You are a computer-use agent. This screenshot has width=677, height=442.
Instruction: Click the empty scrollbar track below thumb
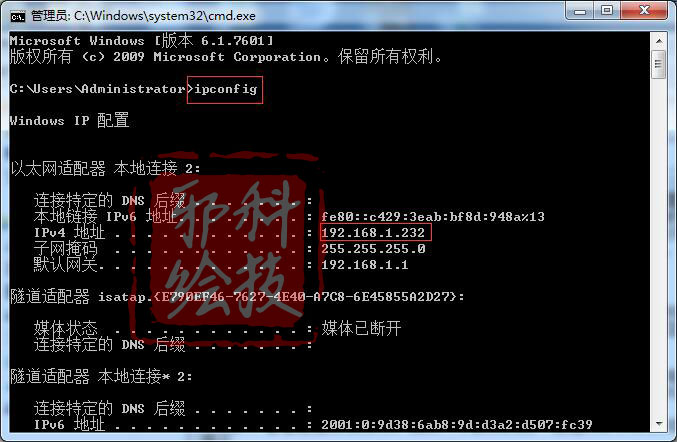tap(659, 246)
